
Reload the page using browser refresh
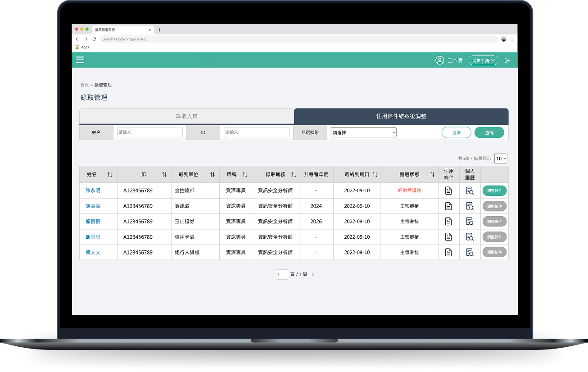pyautogui.click(x=94, y=39)
